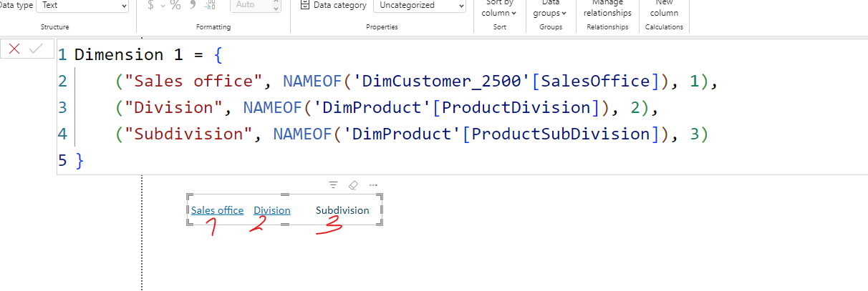868x291 pixels.
Task: Click the "Sales office" string in formula
Action: 196,82
